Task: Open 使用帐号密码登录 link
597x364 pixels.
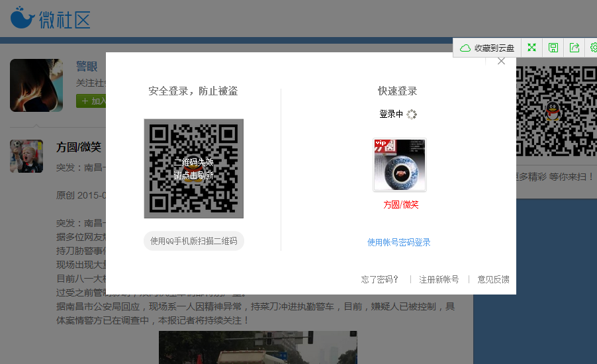Action: pyautogui.click(x=398, y=242)
